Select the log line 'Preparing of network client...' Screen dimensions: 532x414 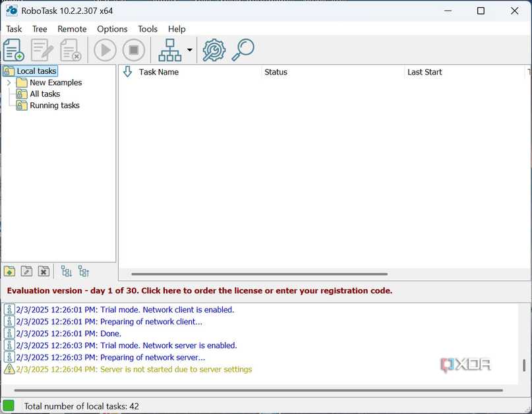coord(109,321)
